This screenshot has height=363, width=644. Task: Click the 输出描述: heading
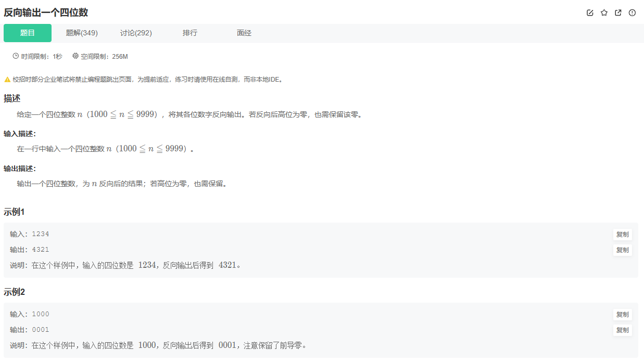[x=20, y=168]
